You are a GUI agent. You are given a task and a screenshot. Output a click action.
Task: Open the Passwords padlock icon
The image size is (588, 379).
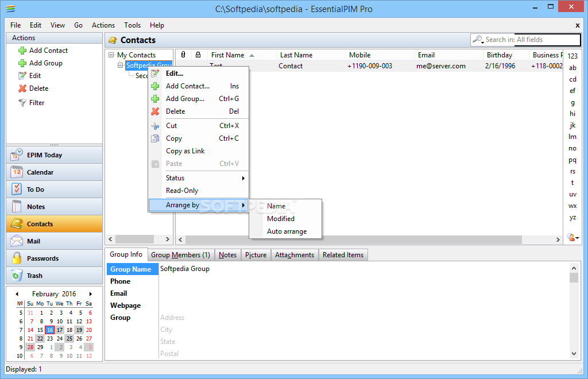tap(17, 258)
